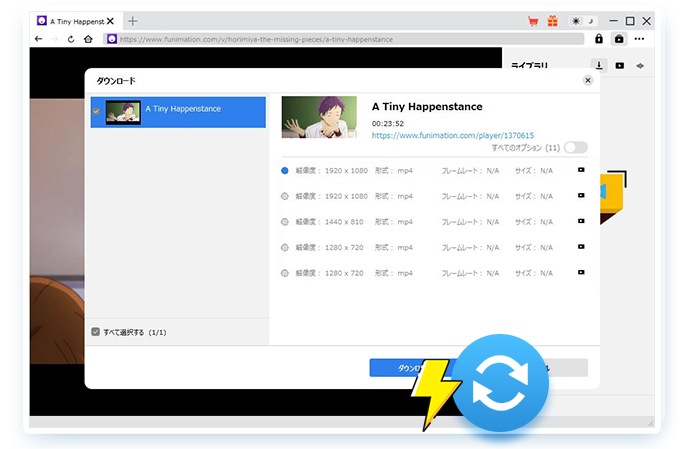Select first 1920 x 1080 mp4 option
The width and height of the screenshot is (684, 449).
(285, 171)
